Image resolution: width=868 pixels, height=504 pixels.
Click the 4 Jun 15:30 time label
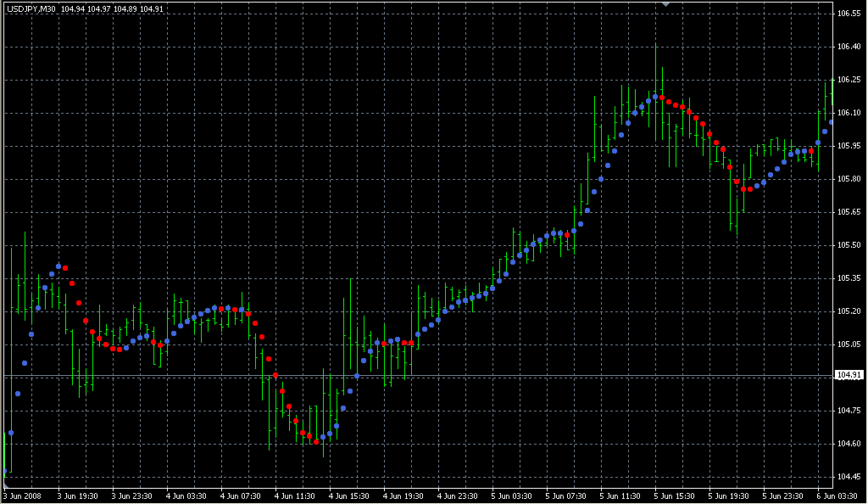coord(350,496)
